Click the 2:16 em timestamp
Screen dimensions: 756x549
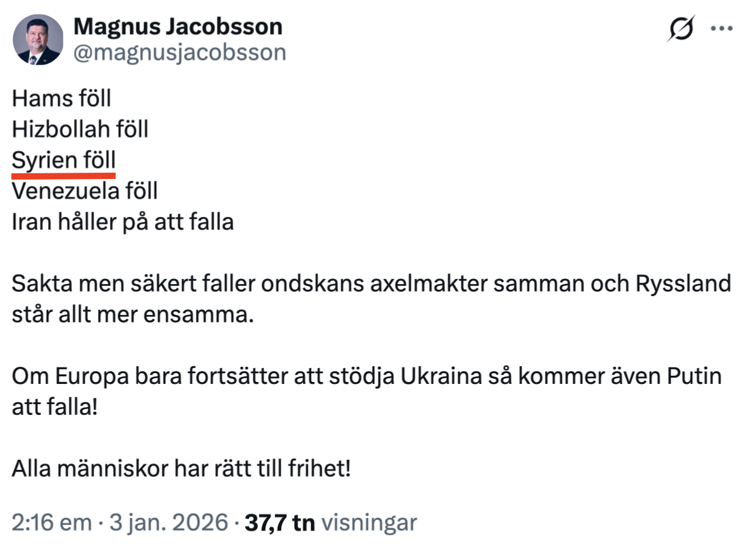[51, 522]
